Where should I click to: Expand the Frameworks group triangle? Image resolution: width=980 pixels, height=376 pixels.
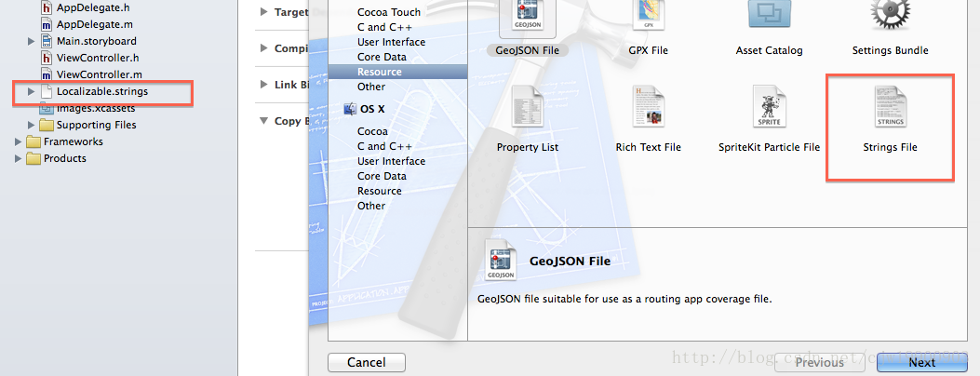pyautogui.click(x=18, y=141)
